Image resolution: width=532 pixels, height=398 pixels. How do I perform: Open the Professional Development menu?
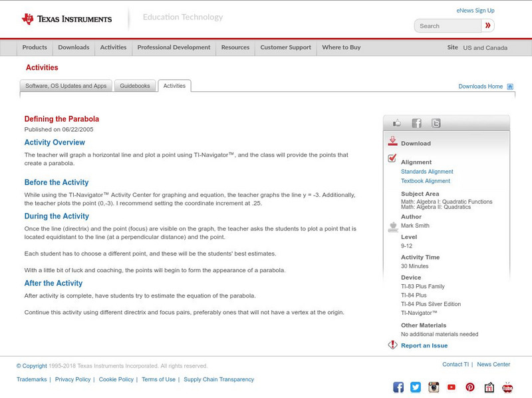(x=174, y=47)
